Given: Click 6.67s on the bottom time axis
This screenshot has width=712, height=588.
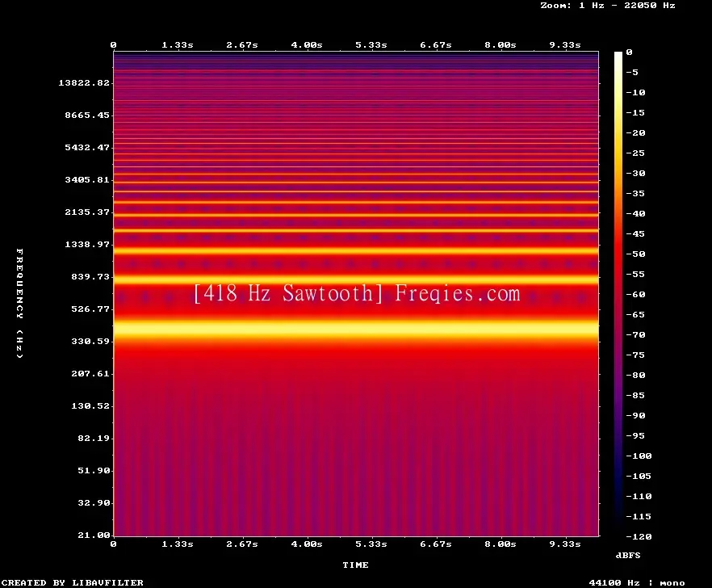Looking at the screenshot, I should coord(435,544).
